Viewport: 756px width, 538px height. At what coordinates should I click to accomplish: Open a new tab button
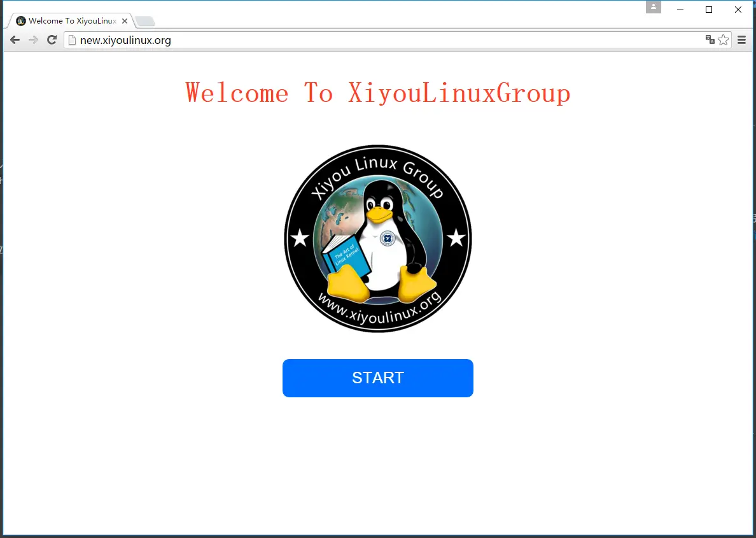coord(144,21)
